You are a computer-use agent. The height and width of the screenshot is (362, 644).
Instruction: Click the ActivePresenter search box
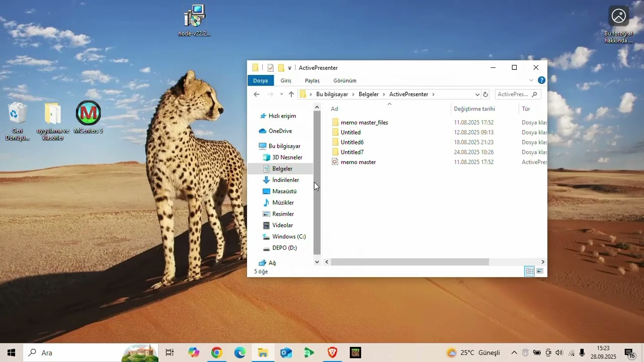517,95
